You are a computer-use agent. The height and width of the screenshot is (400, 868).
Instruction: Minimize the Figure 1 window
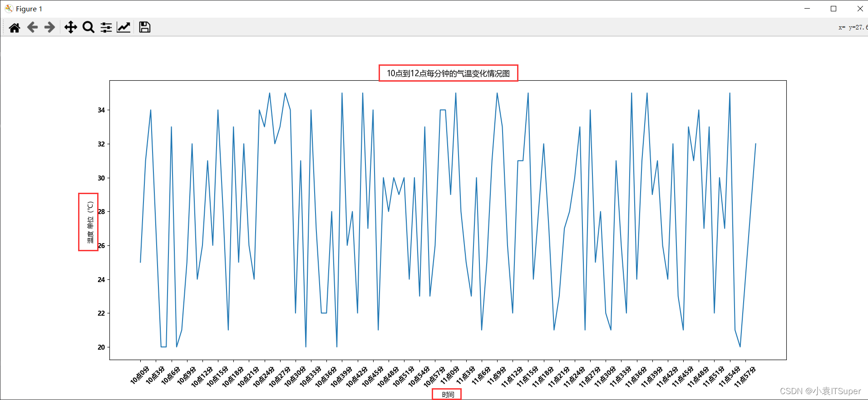(807, 9)
